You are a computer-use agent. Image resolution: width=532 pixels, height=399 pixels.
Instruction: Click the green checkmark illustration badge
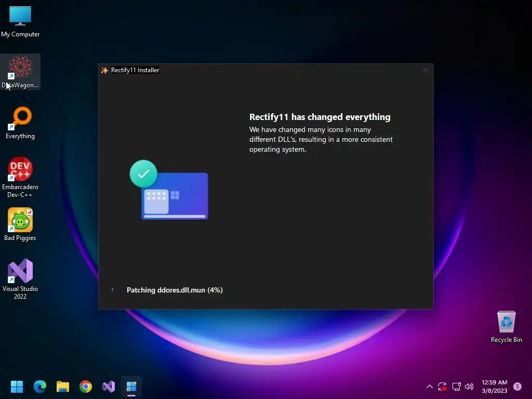pyautogui.click(x=143, y=174)
